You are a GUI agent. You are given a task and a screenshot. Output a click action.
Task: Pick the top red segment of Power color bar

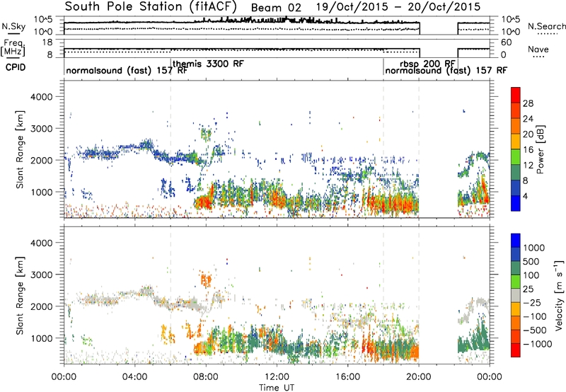tap(515, 95)
